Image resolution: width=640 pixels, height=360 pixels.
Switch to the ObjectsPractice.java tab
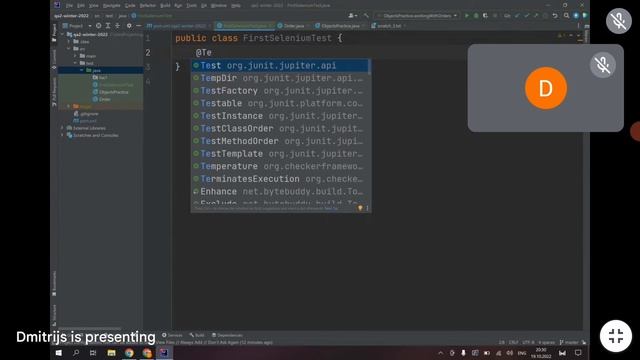(340, 26)
